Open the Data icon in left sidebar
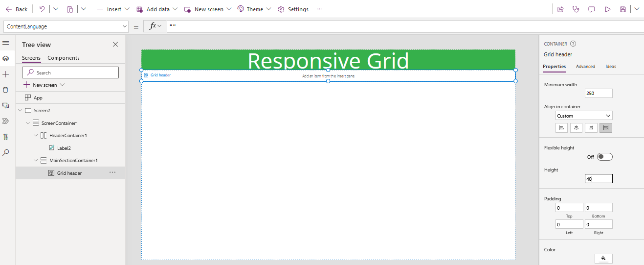The height and width of the screenshot is (265, 644). tap(6, 90)
